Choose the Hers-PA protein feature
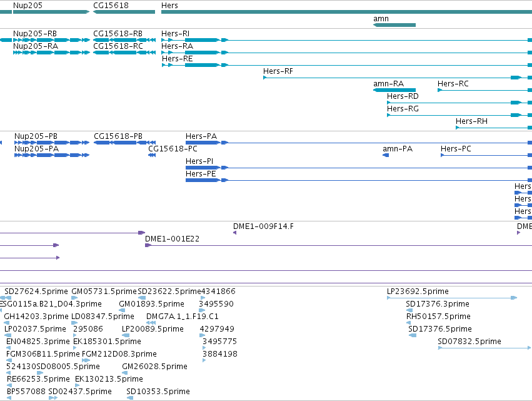The height and width of the screenshot is (401, 532). tap(201, 136)
